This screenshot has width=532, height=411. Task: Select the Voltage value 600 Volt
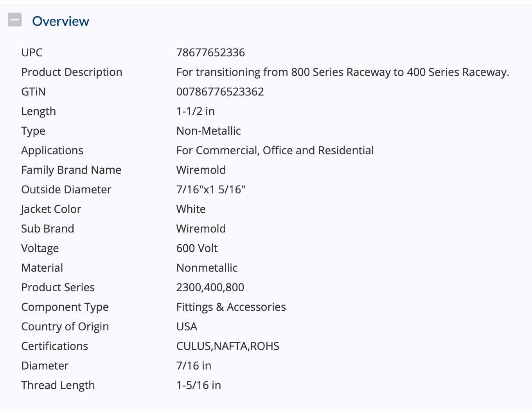[x=197, y=248]
